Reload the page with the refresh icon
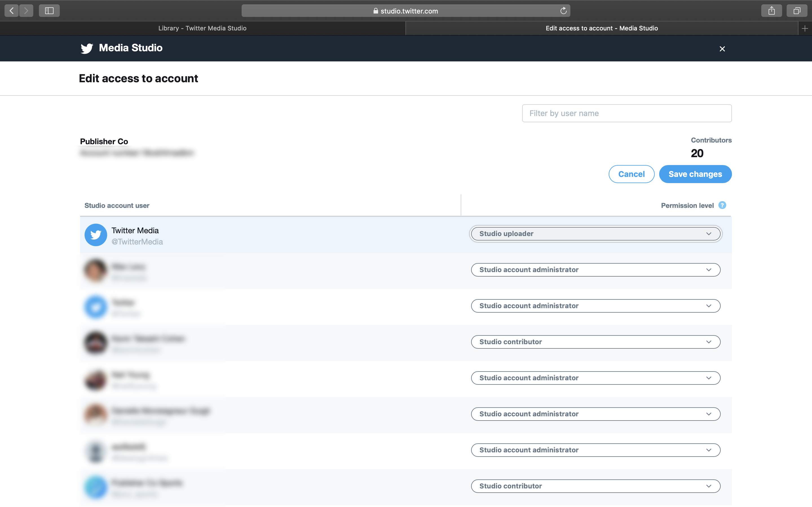The width and height of the screenshot is (812, 507). pyautogui.click(x=563, y=11)
